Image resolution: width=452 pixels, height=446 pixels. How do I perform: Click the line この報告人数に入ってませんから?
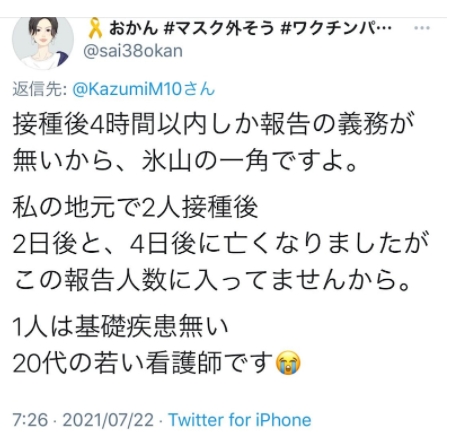211,281
